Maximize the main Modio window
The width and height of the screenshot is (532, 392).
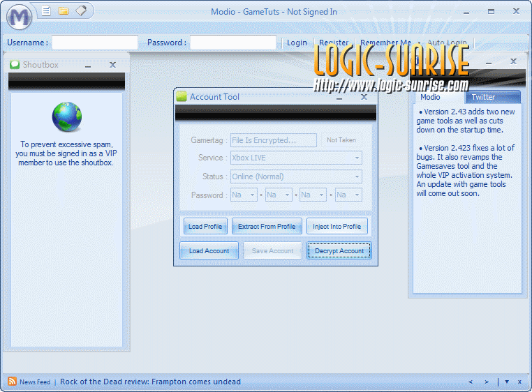(491, 12)
